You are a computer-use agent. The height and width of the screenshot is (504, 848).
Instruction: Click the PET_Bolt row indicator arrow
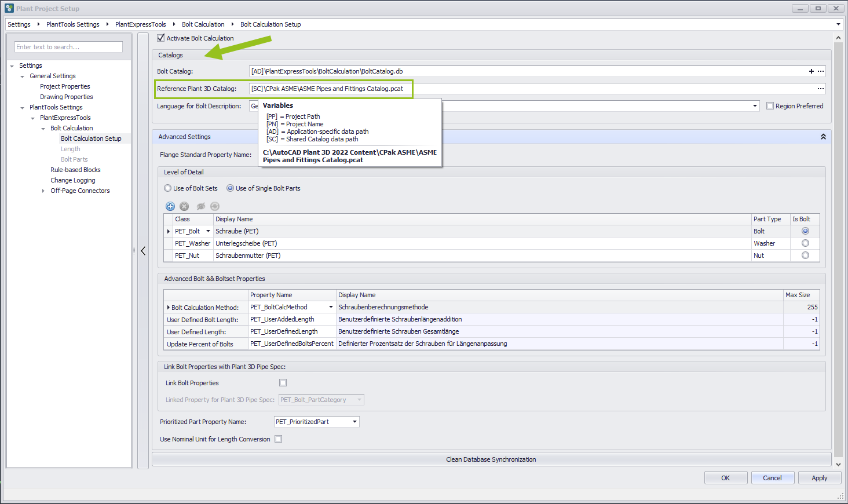pyautogui.click(x=169, y=231)
